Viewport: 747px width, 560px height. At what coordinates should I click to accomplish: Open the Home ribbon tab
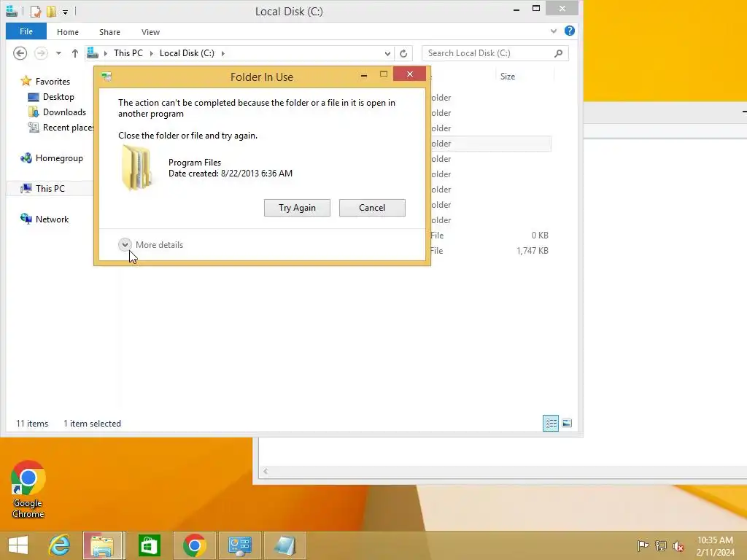tap(68, 32)
